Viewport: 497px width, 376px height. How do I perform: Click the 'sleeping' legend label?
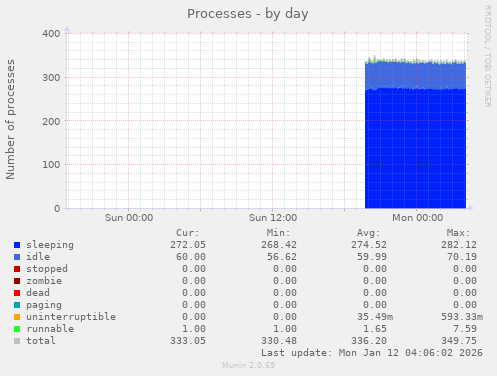pos(50,245)
